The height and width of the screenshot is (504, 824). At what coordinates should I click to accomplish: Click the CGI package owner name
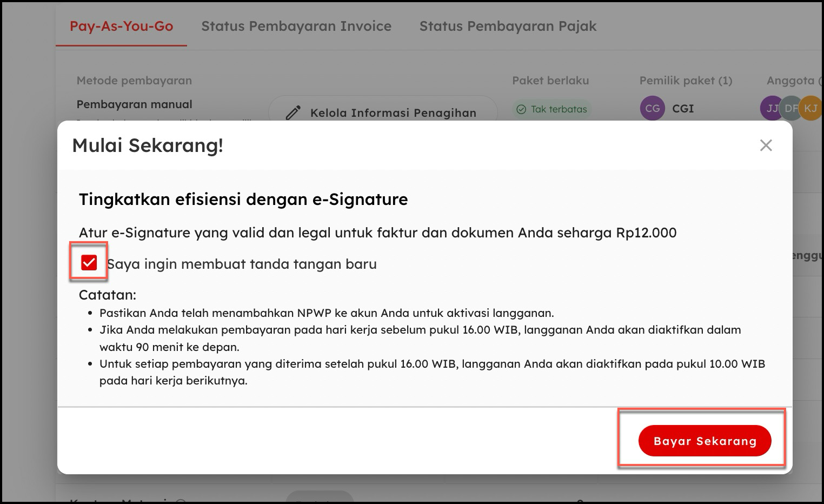click(683, 108)
